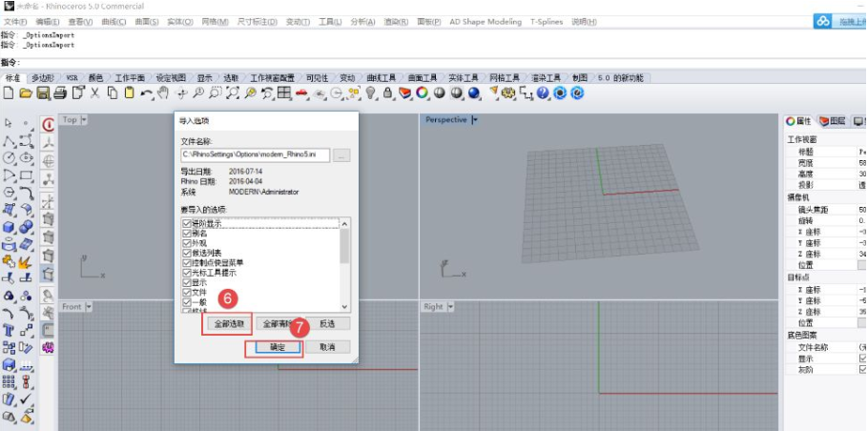Viewport: 868px width, 431px height.
Task: Uncheck the 显示 checkbox in options list
Action: coord(187,282)
